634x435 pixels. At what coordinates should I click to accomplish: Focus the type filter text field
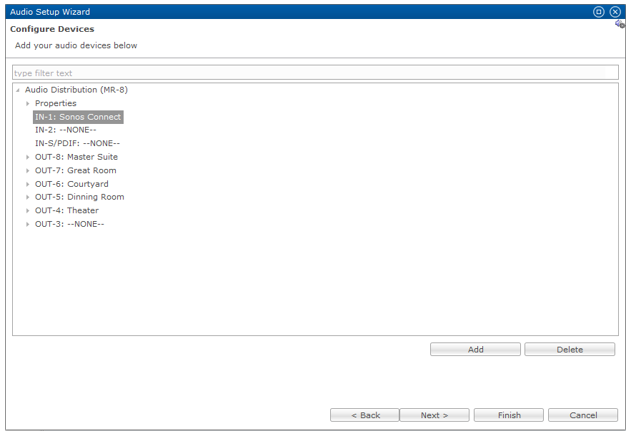(x=315, y=73)
